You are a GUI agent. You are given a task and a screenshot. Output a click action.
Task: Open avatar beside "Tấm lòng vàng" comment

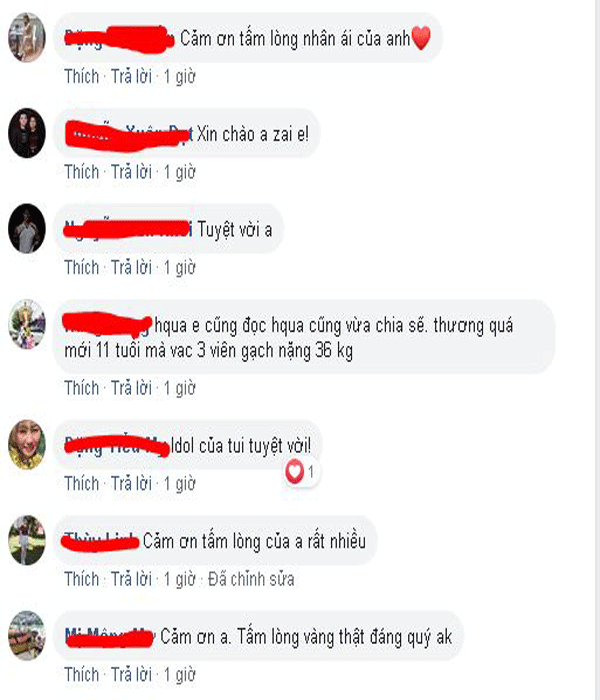27,636
